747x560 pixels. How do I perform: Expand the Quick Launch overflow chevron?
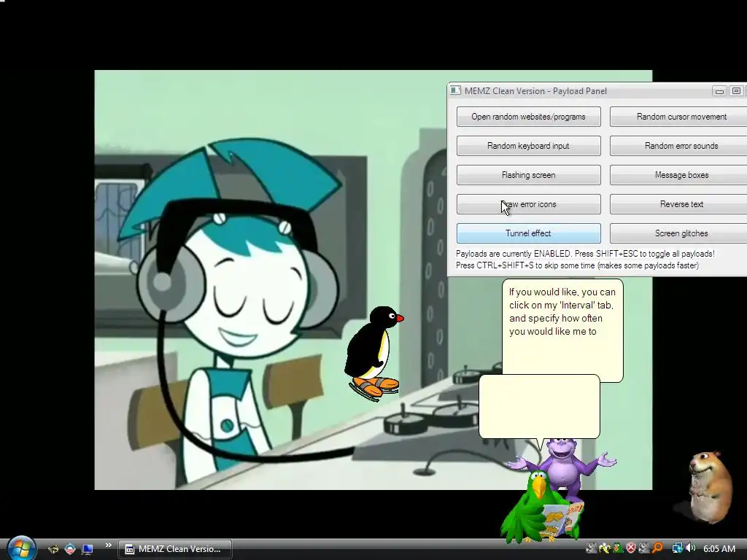click(x=108, y=545)
